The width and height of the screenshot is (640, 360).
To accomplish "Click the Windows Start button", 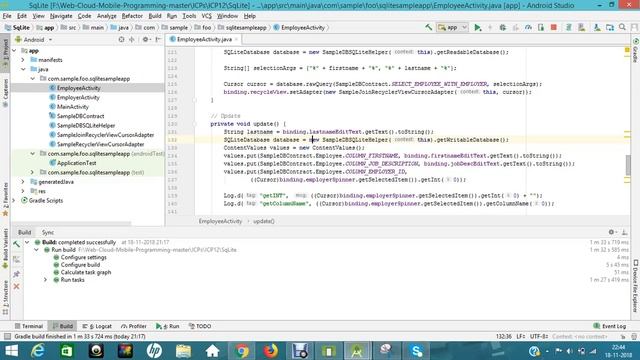I will [x=11, y=351].
